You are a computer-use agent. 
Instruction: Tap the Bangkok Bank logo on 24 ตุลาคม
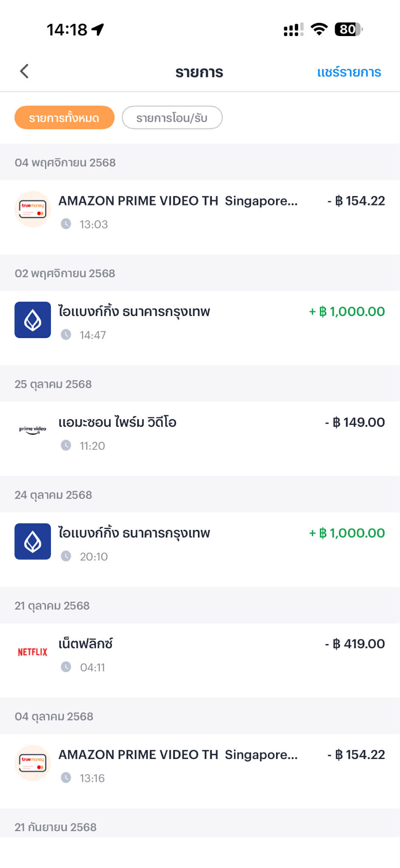pos(33,541)
